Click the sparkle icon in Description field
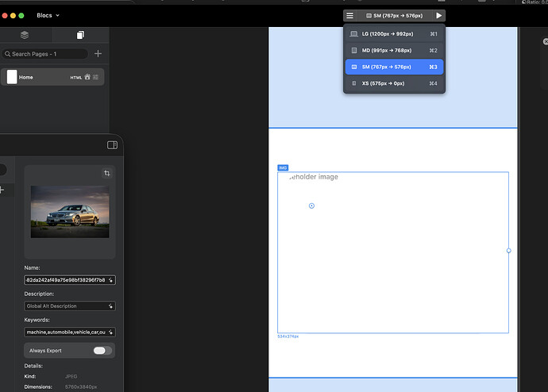This screenshot has width=548, height=392. click(x=110, y=306)
